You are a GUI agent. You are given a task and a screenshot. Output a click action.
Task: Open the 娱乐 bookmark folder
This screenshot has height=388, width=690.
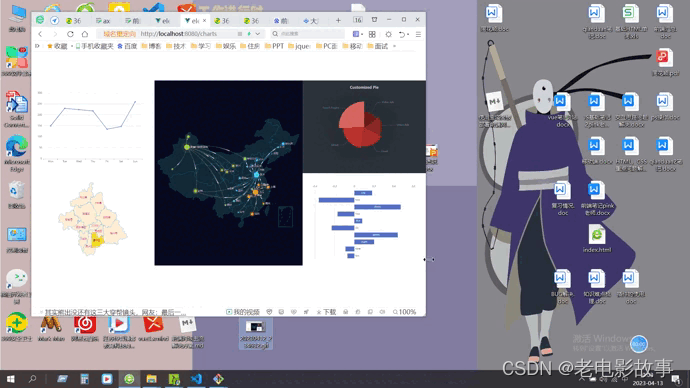[x=226, y=46]
